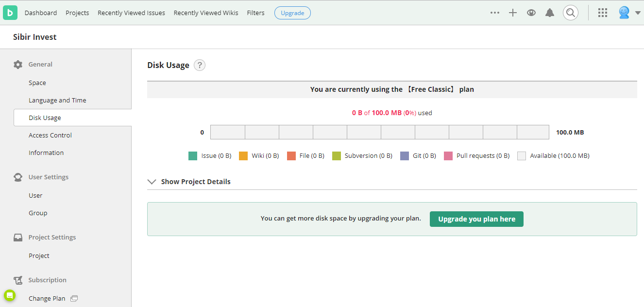This screenshot has width=644, height=307.
Task: Click the 'Subversion (0 B)' legend label
Action: (369, 156)
